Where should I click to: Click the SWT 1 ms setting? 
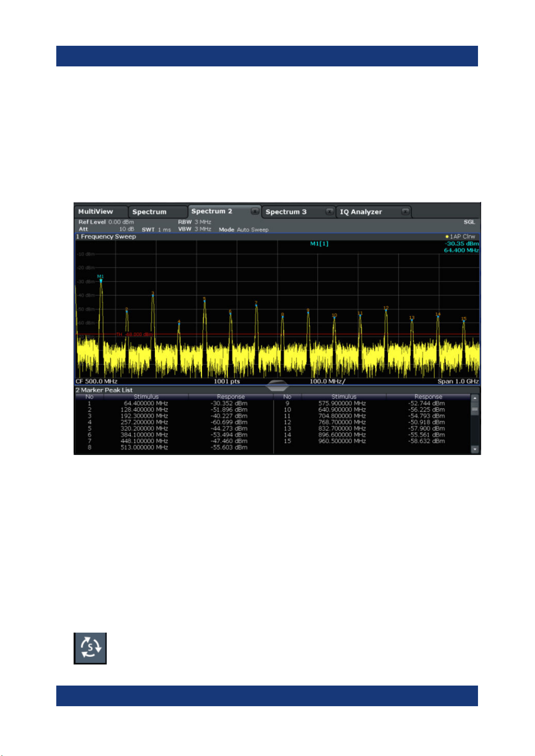(x=156, y=230)
